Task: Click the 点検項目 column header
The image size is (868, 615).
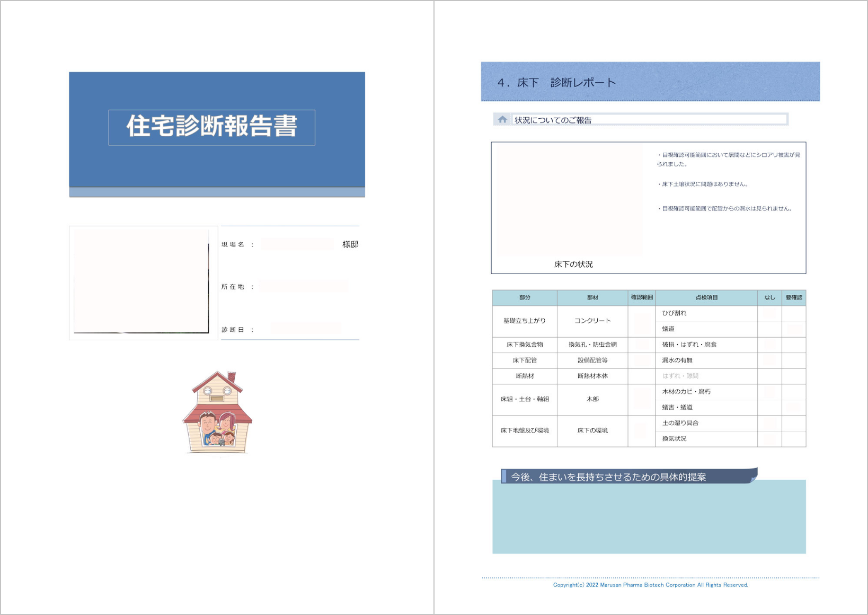Action: coord(706,297)
